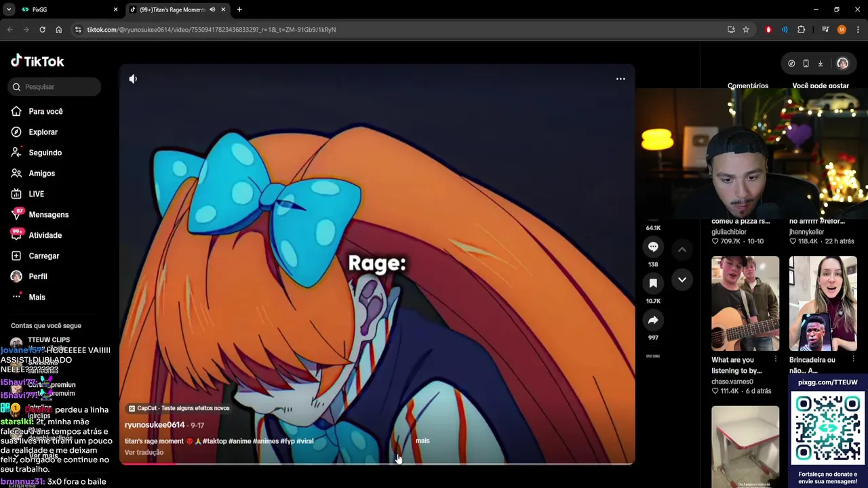Open the profile avatar in the top pill
The width and height of the screenshot is (868, 488).
click(842, 63)
